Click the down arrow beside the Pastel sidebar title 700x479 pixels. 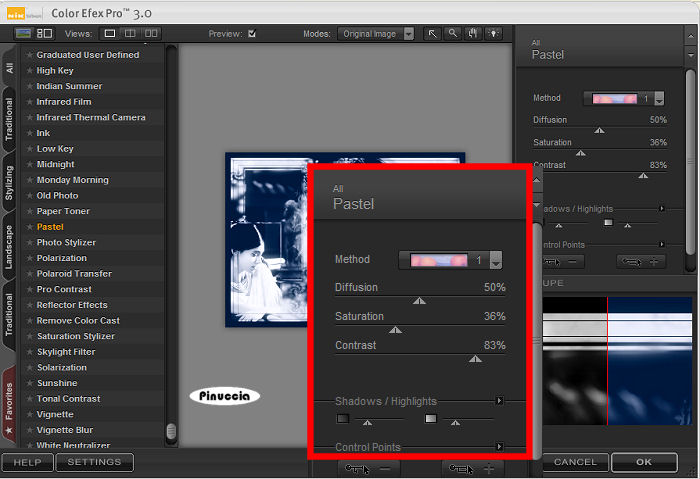click(691, 55)
